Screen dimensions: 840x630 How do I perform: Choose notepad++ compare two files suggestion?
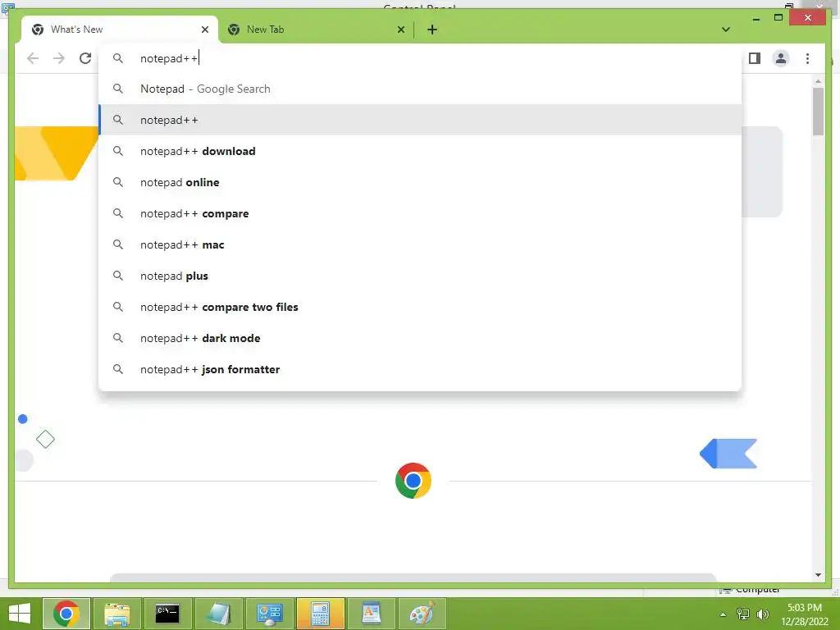420,307
